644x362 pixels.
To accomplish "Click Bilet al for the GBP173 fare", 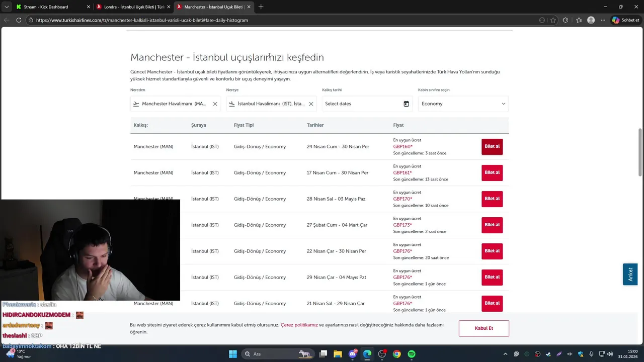I will pyautogui.click(x=492, y=225).
